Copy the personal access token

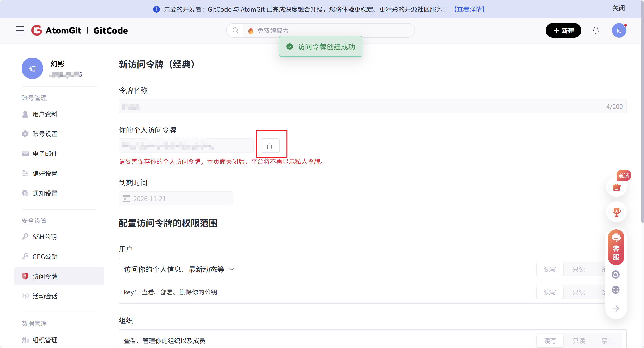tap(270, 146)
